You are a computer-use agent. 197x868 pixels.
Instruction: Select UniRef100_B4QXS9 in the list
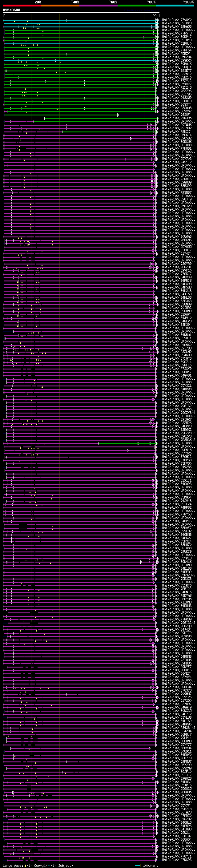(177, 277)
